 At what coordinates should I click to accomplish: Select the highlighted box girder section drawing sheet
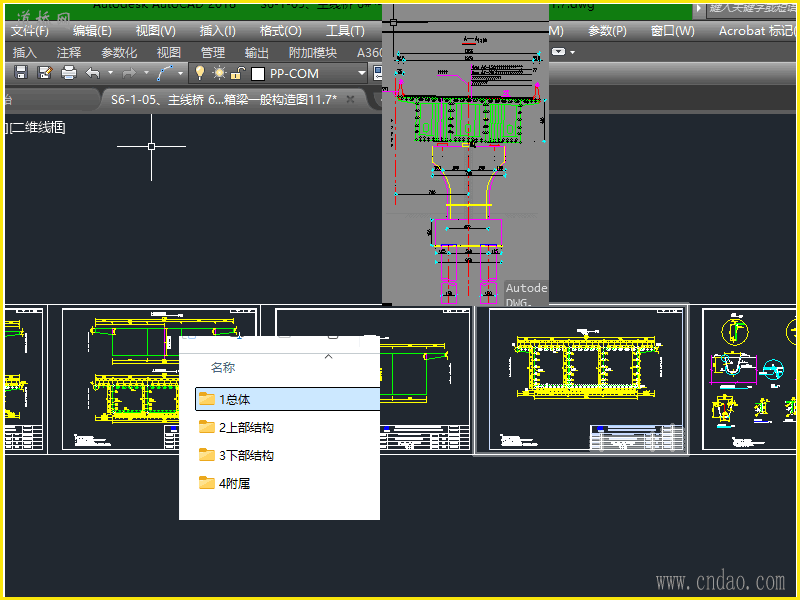(x=581, y=380)
